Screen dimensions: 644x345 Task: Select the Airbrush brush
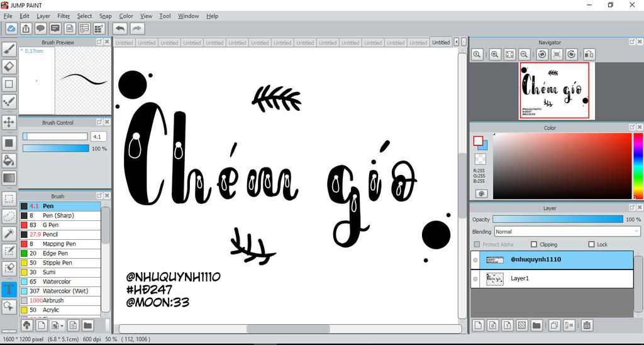coord(60,300)
